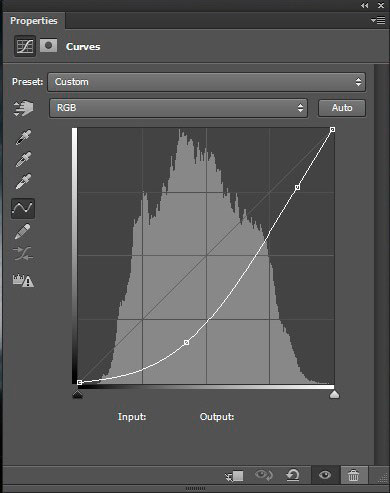
Task: Toggle clip to layer button
Action: coord(234,476)
